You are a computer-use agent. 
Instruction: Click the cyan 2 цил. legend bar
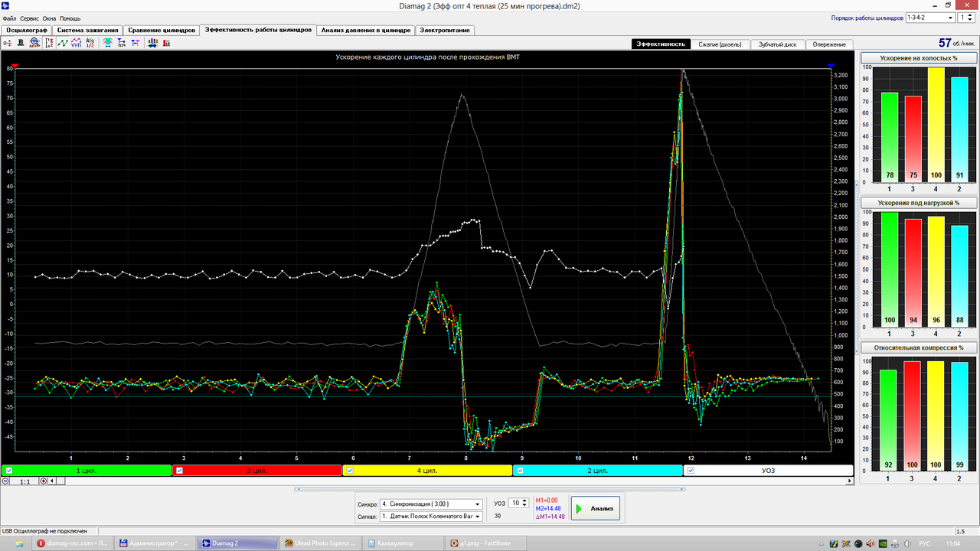point(598,471)
